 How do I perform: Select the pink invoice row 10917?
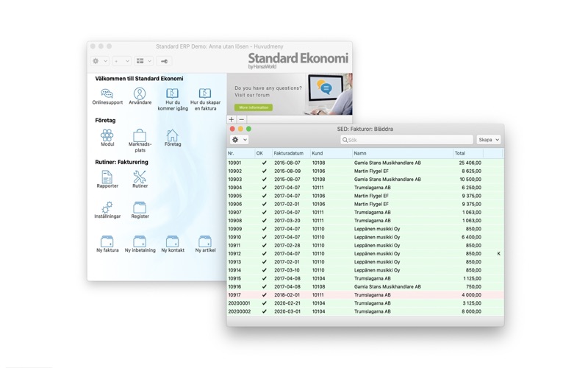[365, 295]
